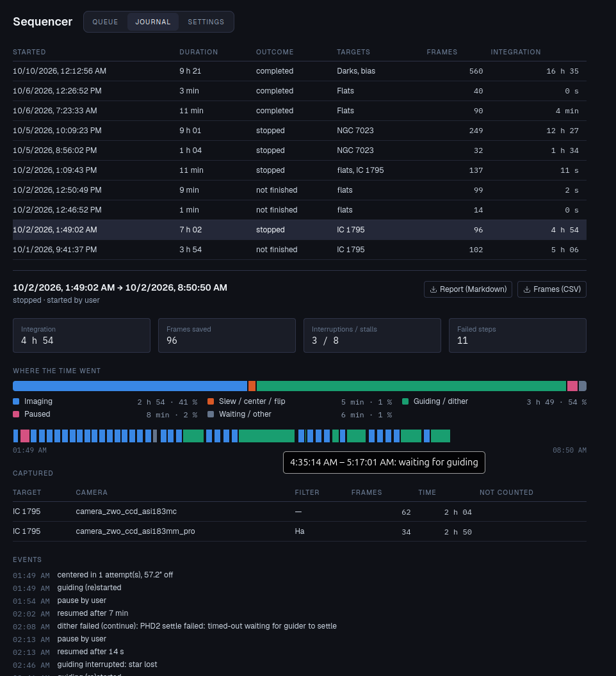Click the download icon in Frames (CSV) button

pos(527,289)
